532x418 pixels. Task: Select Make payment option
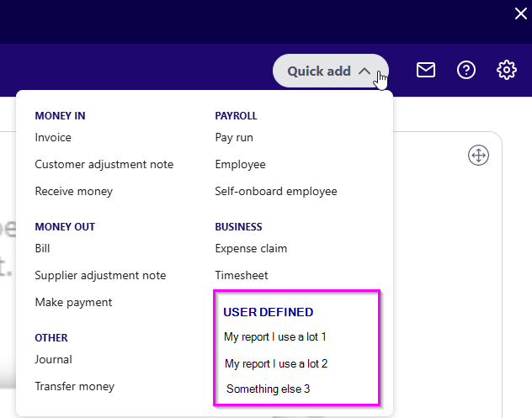[73, 303]
